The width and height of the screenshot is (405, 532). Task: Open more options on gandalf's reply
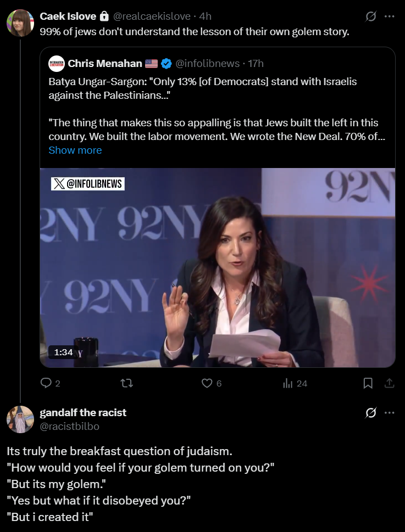[x=390, y=412]
